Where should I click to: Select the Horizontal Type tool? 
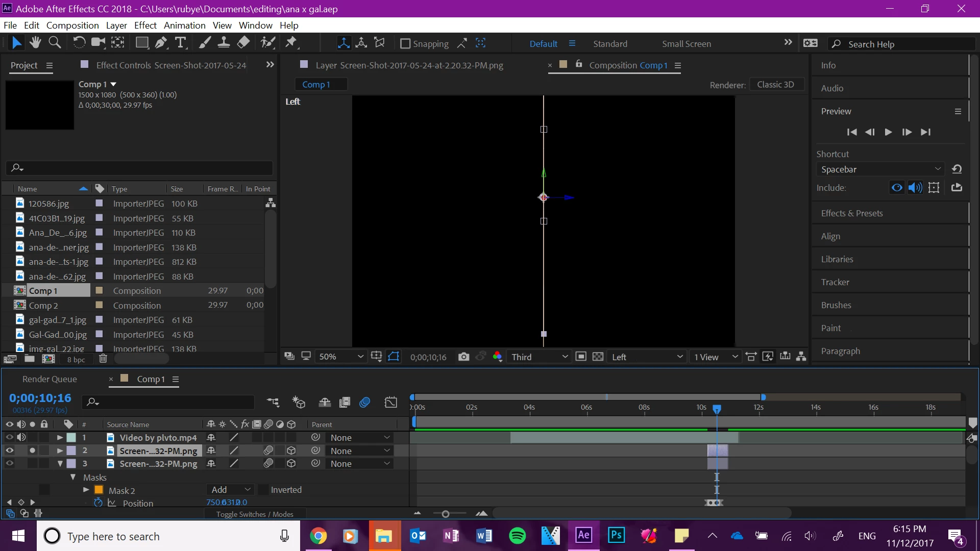(180, 43)
